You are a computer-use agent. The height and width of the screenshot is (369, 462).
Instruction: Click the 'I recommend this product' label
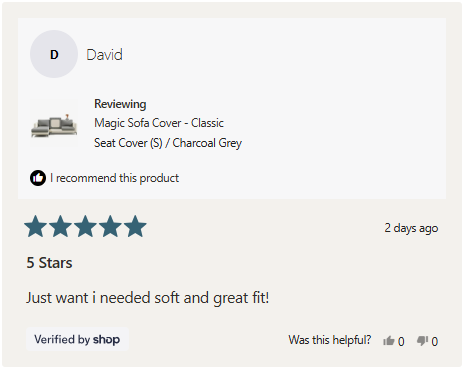[114, 178]
